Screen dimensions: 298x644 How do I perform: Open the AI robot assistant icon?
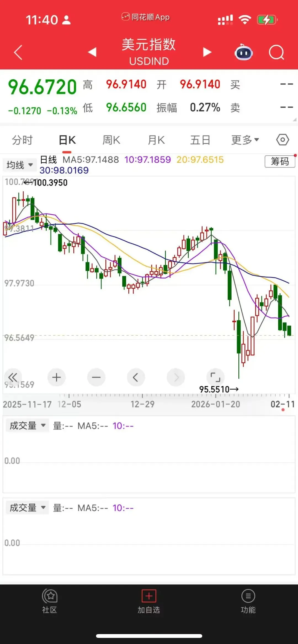pos(243,52)
